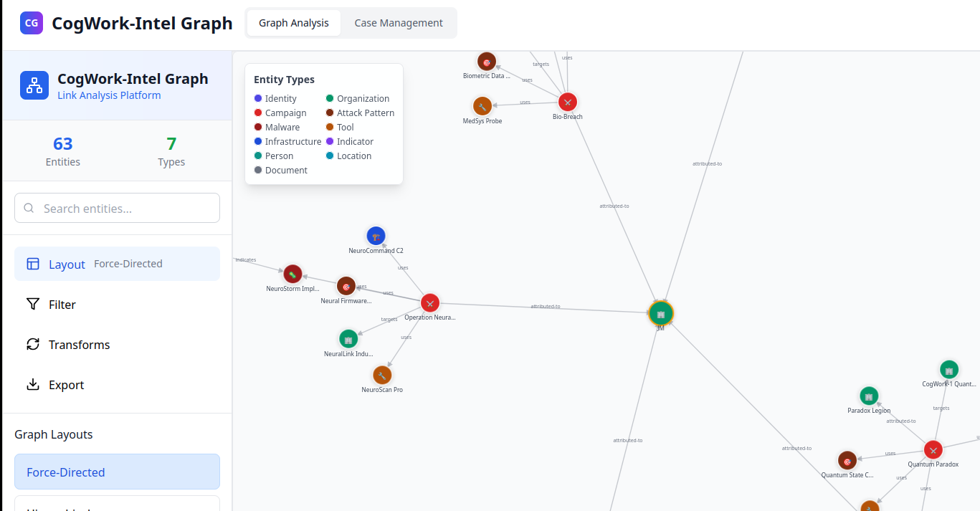Image resolution: width=980 pixels, height=511 pixels.
Task: Select the NeuralLink Industries organization node
Action: click(x=348, y=339)
